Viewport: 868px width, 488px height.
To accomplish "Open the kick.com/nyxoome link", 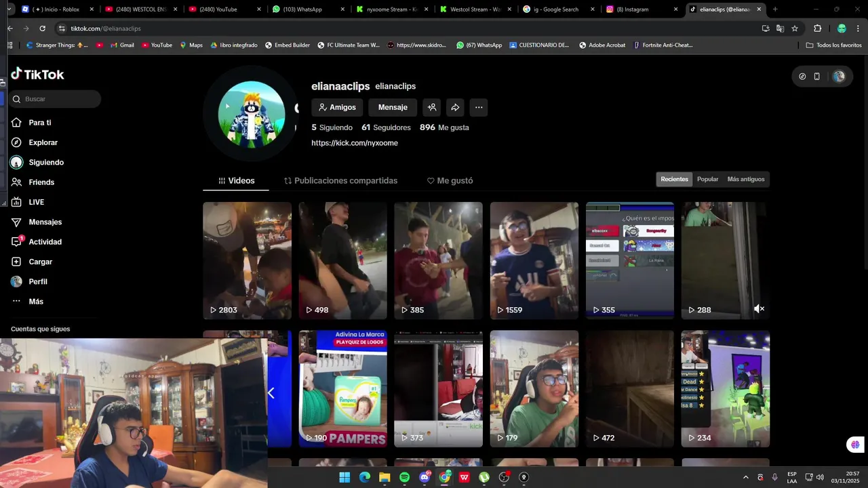I will point(355,143).
